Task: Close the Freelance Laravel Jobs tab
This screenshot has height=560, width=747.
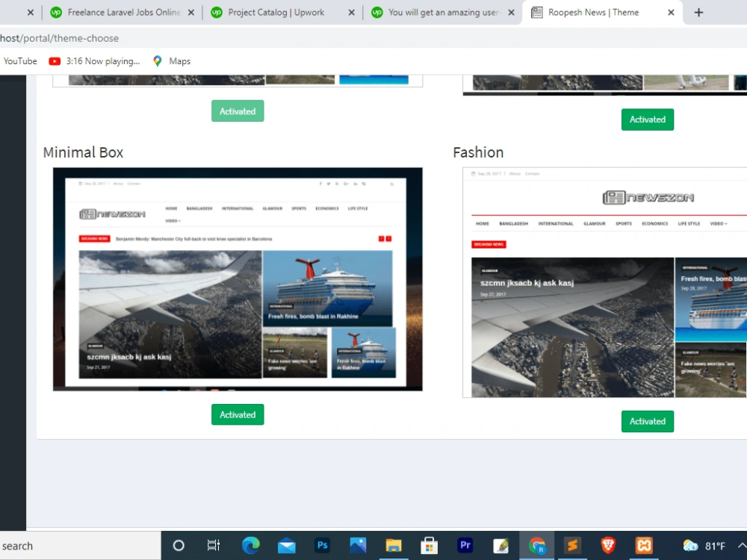Action: (191, 13)
